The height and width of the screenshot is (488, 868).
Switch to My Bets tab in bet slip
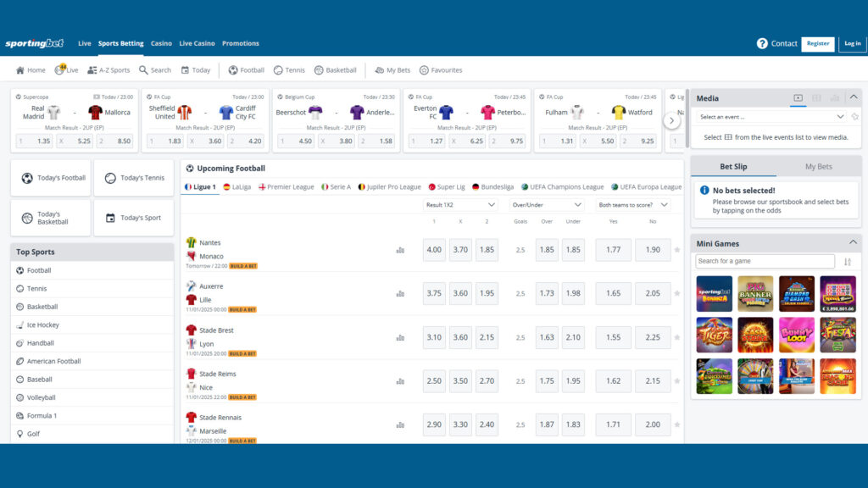818,167
